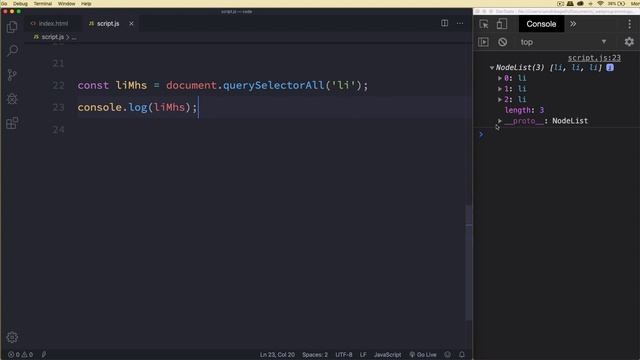Open the Terminal menu
Viewport: 640px width, 360px height.
[x=42, y=4]
